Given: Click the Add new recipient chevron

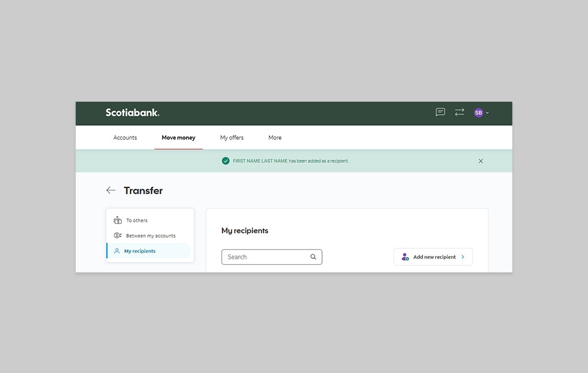Looking at the screenshot, I should click(463, 257).
